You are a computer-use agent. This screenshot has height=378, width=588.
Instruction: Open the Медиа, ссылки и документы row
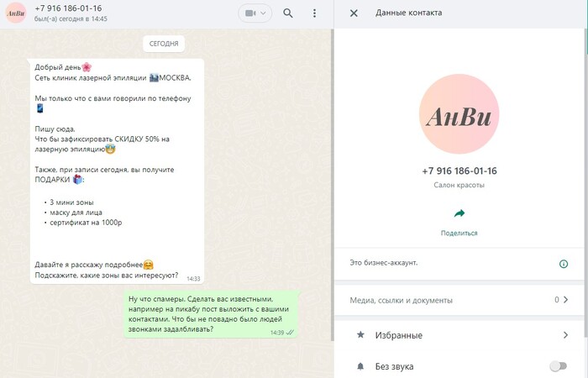pyautogui.click(x=459, y=300)
